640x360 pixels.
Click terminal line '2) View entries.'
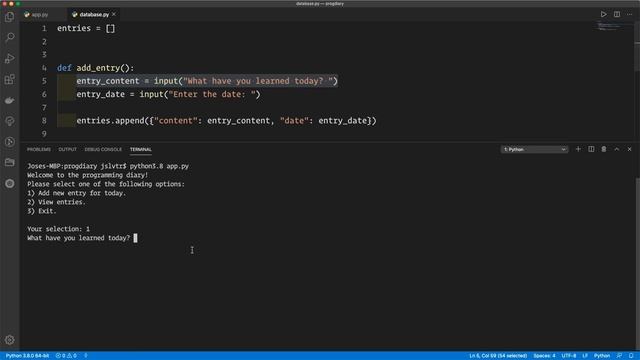pyautogui.click(x=56, y=202)
